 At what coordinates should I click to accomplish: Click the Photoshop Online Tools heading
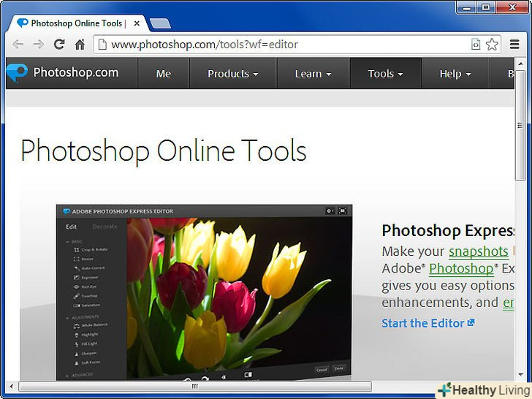pyautogui.click(x=164, y=151)
